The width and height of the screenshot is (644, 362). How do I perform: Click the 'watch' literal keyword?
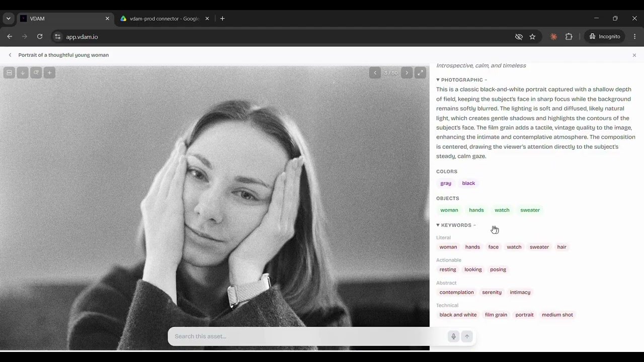pyautogui.click(x=514, y=247)
